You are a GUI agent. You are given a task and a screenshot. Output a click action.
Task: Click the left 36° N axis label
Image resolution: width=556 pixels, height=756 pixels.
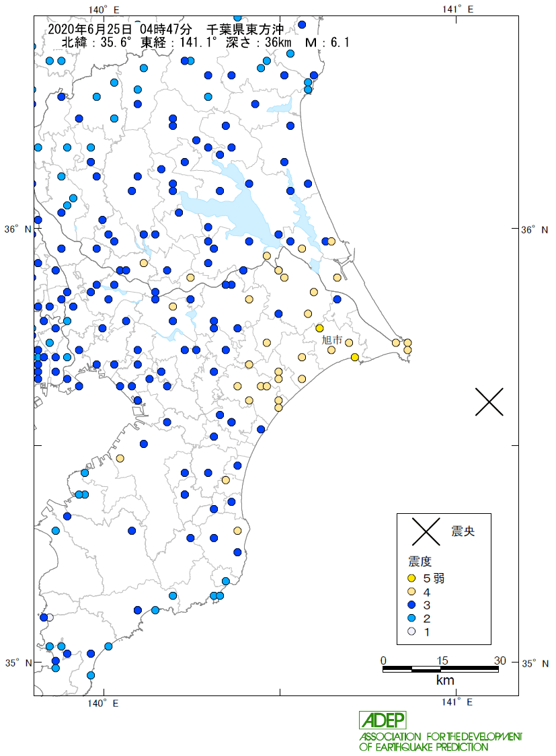[18, 229]
